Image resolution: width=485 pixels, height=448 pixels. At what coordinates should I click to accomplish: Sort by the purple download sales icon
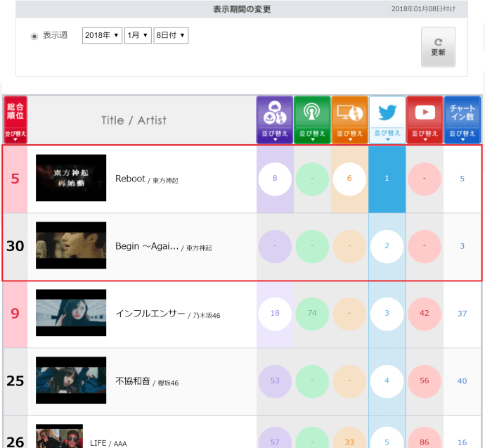pyautogui.click(x=275, y=120)
